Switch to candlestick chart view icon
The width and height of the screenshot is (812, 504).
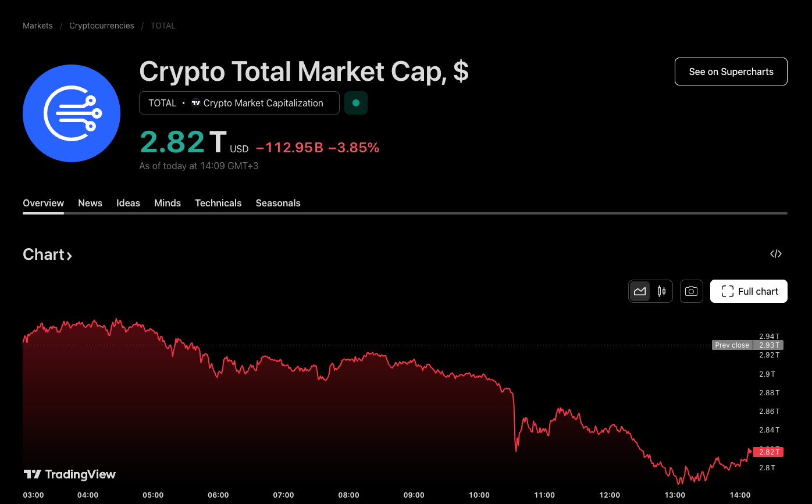[x=661, y=291]
